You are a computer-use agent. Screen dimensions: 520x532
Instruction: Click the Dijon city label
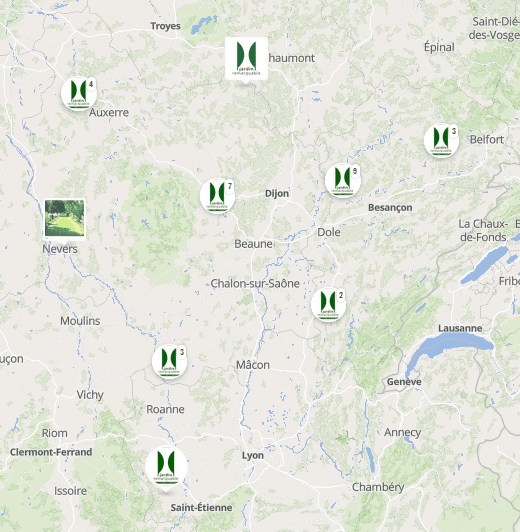[277, 194]
